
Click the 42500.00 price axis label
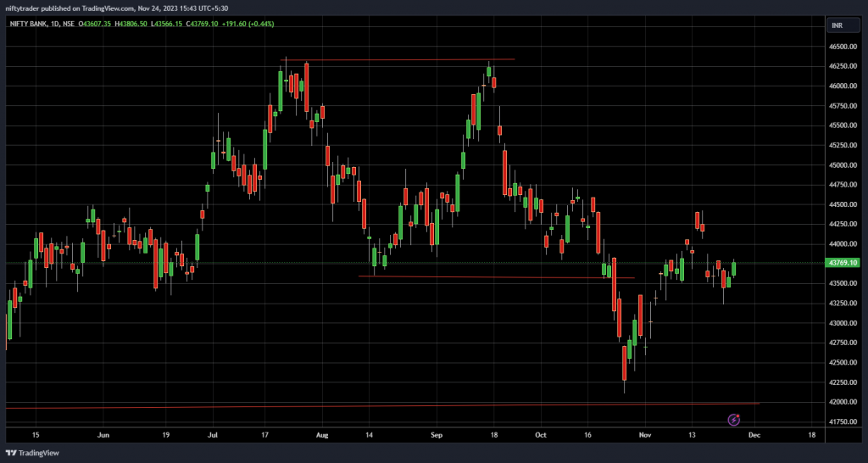point(843,363)
